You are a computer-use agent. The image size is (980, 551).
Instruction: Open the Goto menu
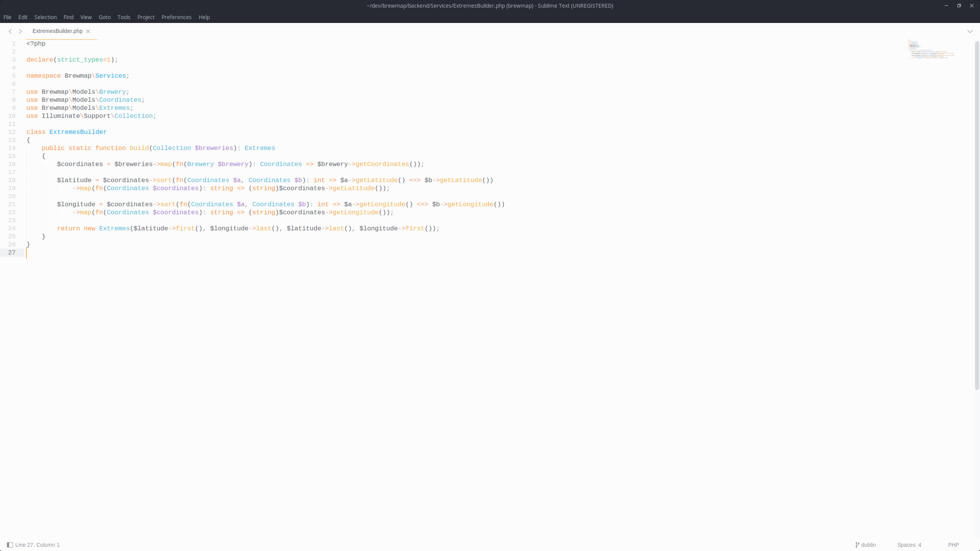[x=104, y=17]
